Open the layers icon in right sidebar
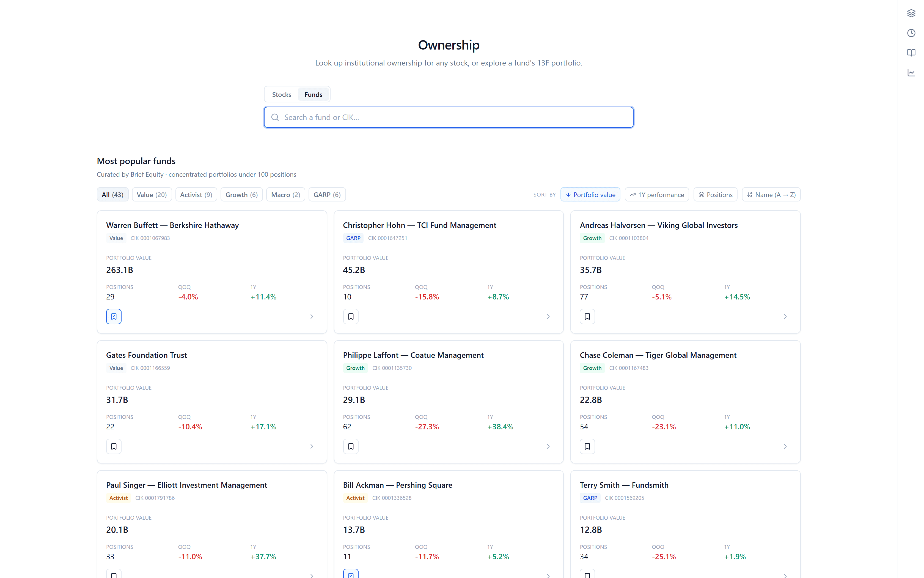 click(911, 13)
